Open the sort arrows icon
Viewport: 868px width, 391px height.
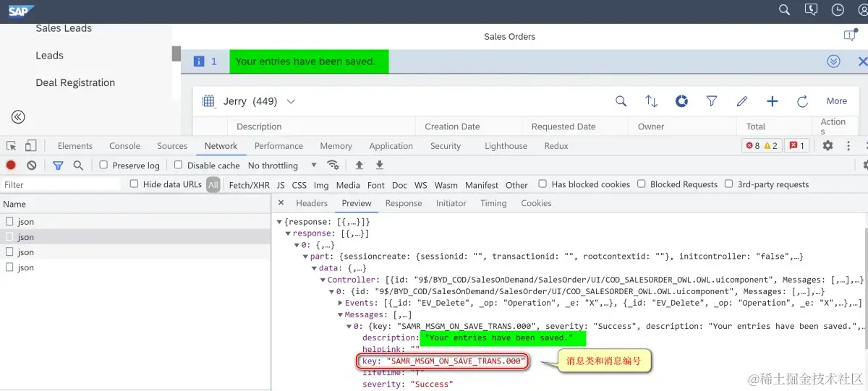pyautogui.click(x=651, y=101)
